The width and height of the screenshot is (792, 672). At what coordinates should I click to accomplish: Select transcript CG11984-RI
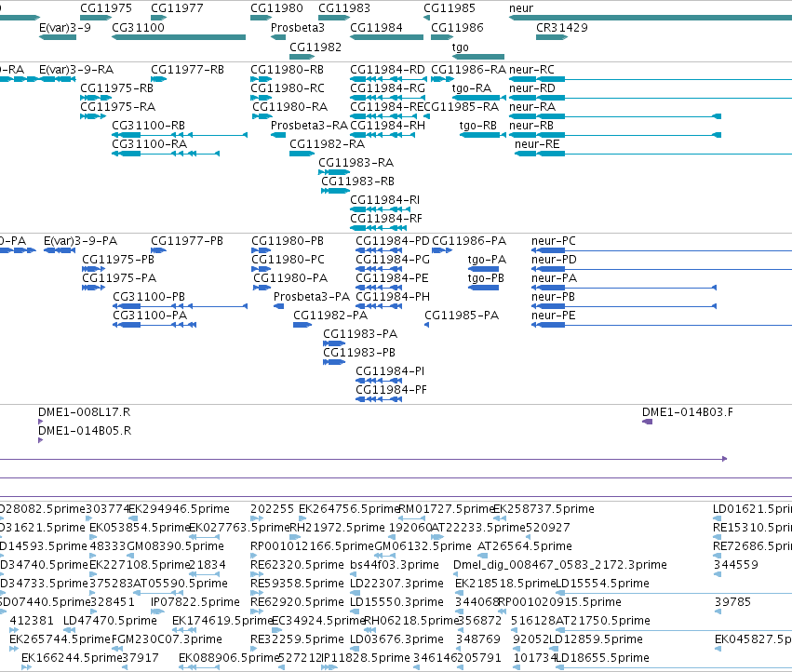385,200
